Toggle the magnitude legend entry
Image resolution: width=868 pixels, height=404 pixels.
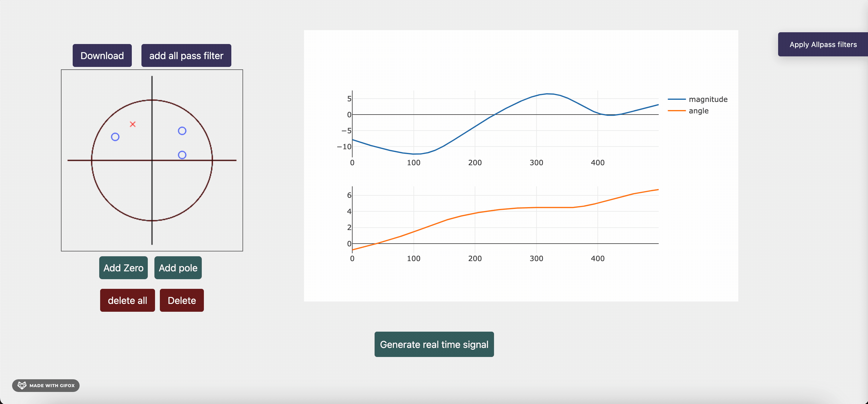coord(708,99)
